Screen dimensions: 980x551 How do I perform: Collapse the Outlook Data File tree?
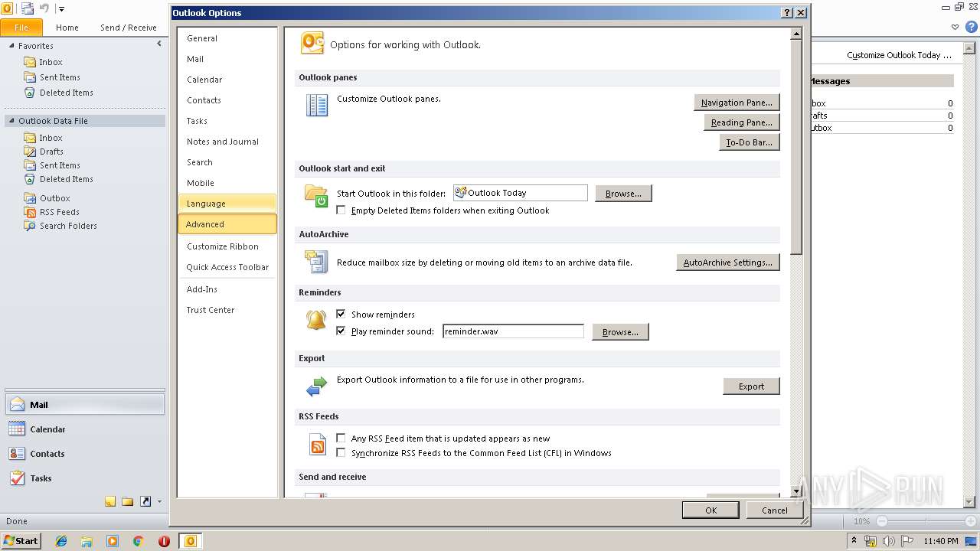click(x=11, y=121)
